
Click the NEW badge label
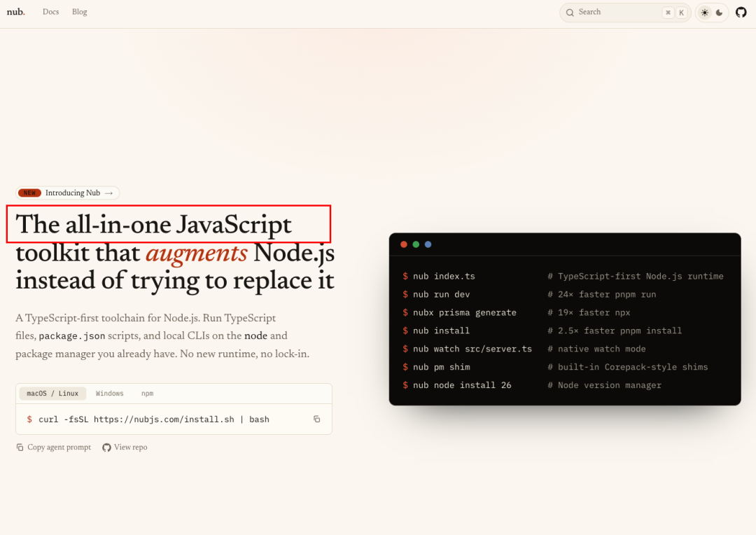pyautogui.click(x=29, y=193)
